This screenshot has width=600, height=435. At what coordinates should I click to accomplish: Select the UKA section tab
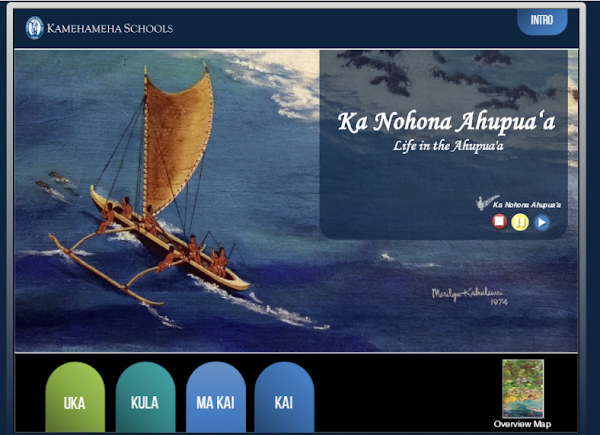click(x=75, y=397)
